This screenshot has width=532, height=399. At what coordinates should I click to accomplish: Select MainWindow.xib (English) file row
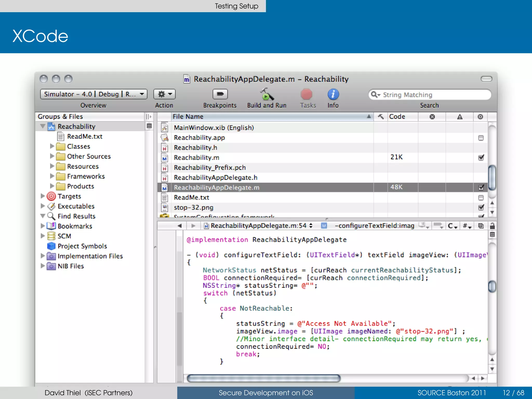(x=322, y=128)
